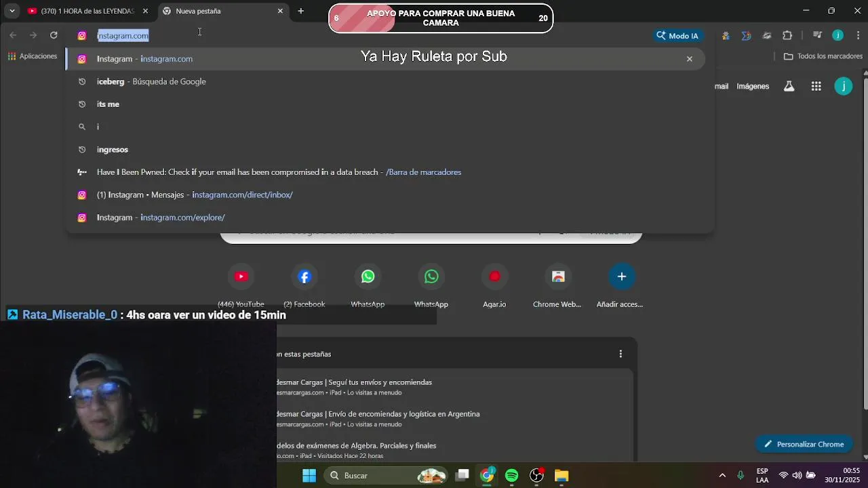The height and width of the screenshot is (488, 868).
Task: Open 'Seguí tus envíos y encomiendas' entry
Action: pos(454,387)
